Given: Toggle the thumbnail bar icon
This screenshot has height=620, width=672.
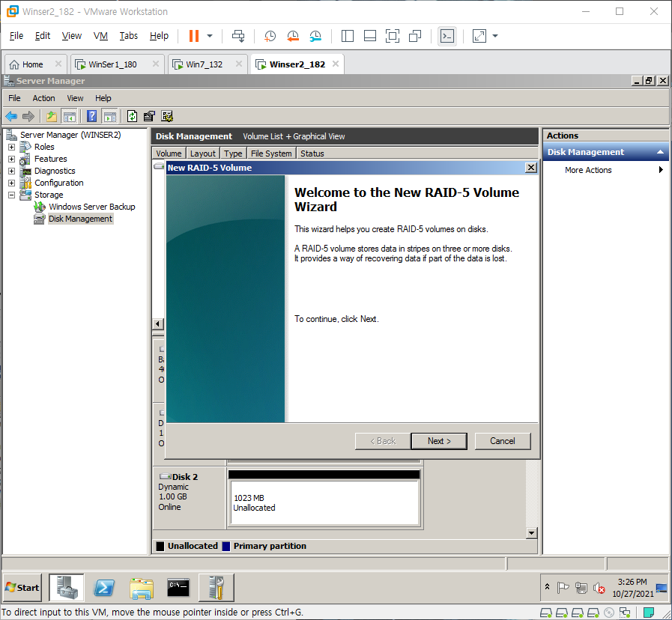Looking at the screenshot, I should tap(370, 36).
